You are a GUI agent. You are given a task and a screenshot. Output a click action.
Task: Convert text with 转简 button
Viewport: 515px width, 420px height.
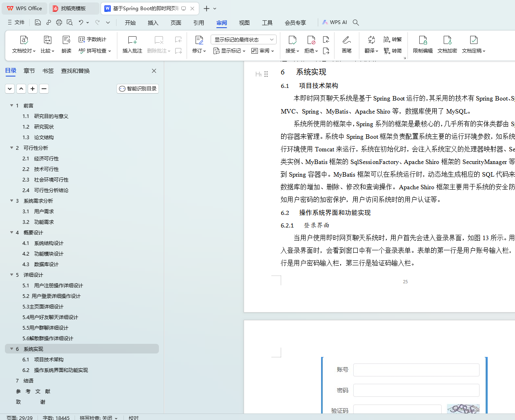[393, 51]
